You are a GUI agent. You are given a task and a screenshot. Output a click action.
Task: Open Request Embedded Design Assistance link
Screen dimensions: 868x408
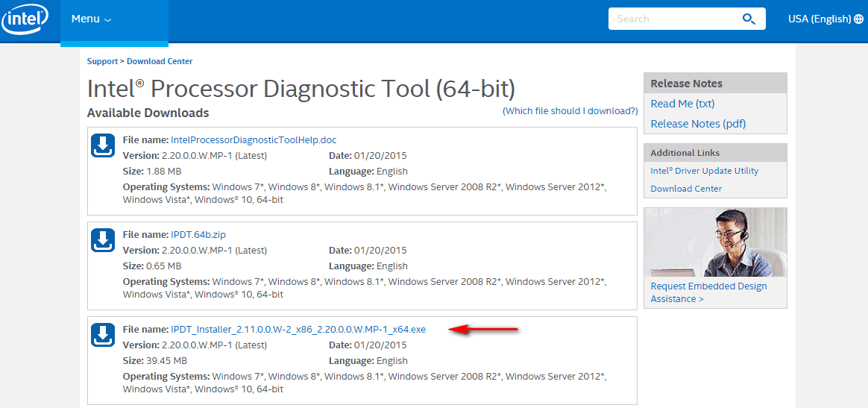[708, 292]
